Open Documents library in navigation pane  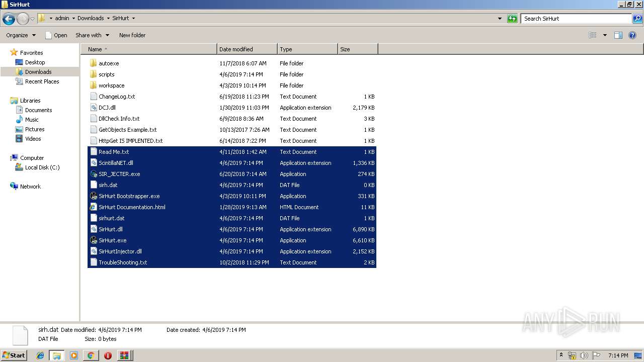coord(38,110)
